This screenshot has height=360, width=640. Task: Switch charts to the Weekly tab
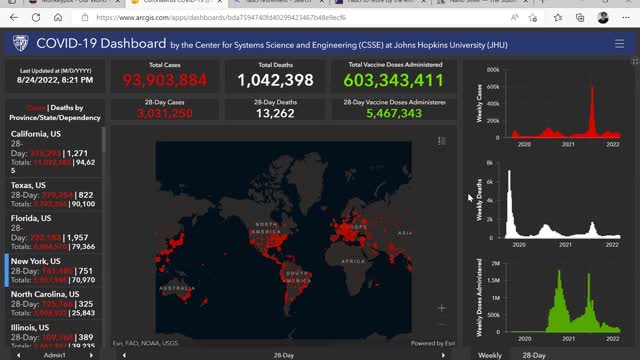[x=490, y=356]
